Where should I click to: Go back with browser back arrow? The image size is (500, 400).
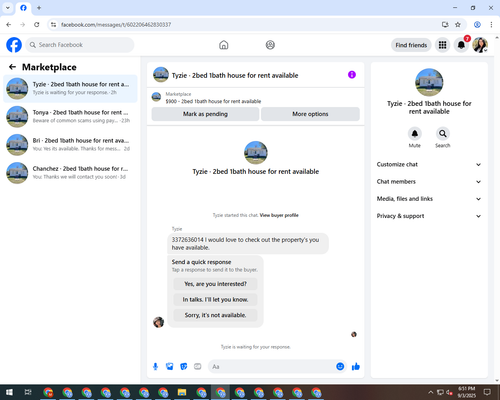(9, 25)
